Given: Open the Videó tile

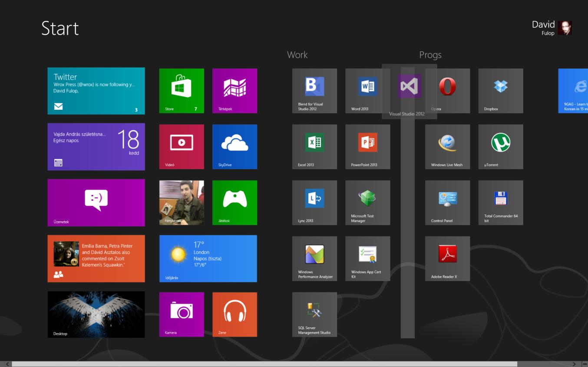Looking at the screenshot, I should pyautogui.click(x=182, y=147).
